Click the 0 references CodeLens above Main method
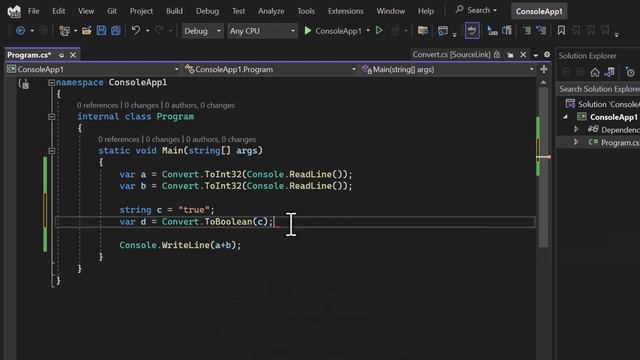The width and height of the screenshot is (640, 360). (118, 139)
